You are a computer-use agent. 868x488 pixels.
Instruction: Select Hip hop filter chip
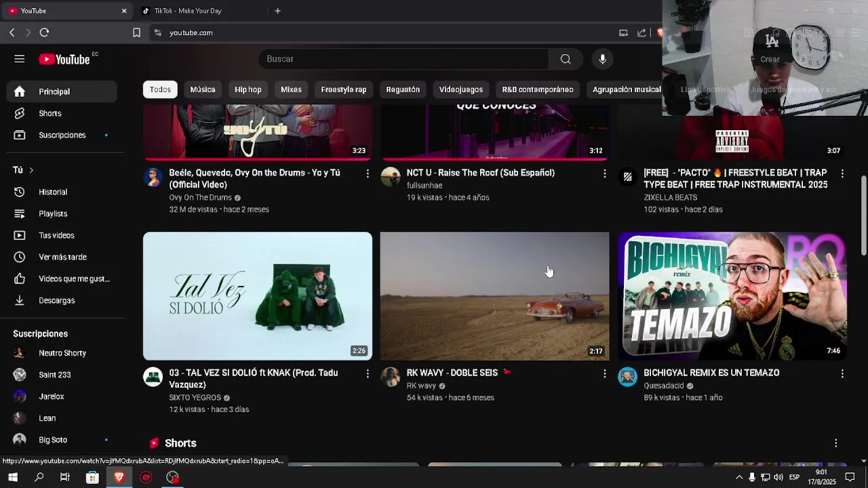tap(248, 89)
